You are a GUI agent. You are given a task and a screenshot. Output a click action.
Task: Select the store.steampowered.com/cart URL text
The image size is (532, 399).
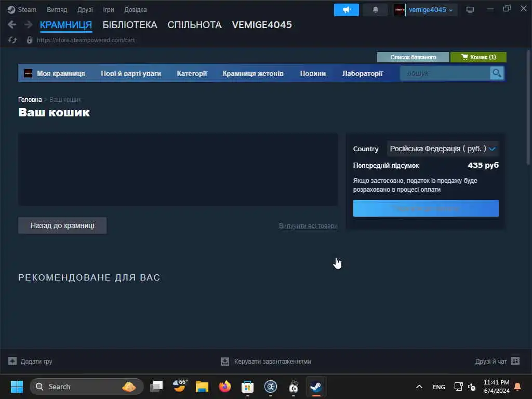tap(86, 40)
